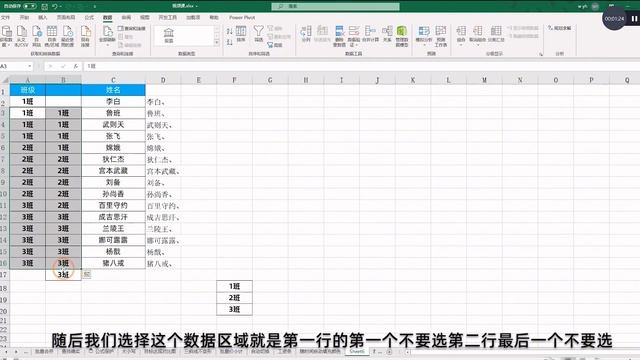Switch to the 插入 (Insert) ribbon tab
This screenshot has height=360, width=640.
coord(42,18)
